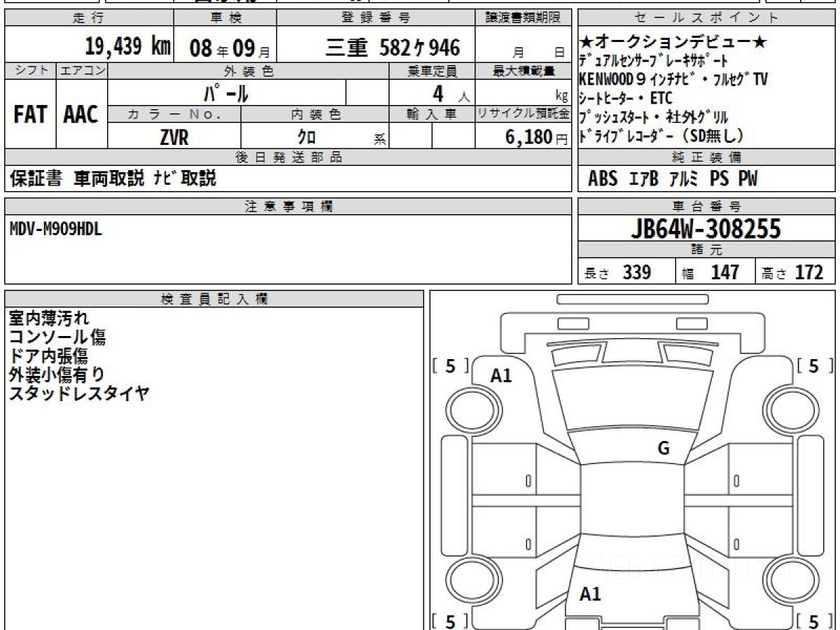Click the ZVR color number cell
The image size is (840, 630).
174,137
